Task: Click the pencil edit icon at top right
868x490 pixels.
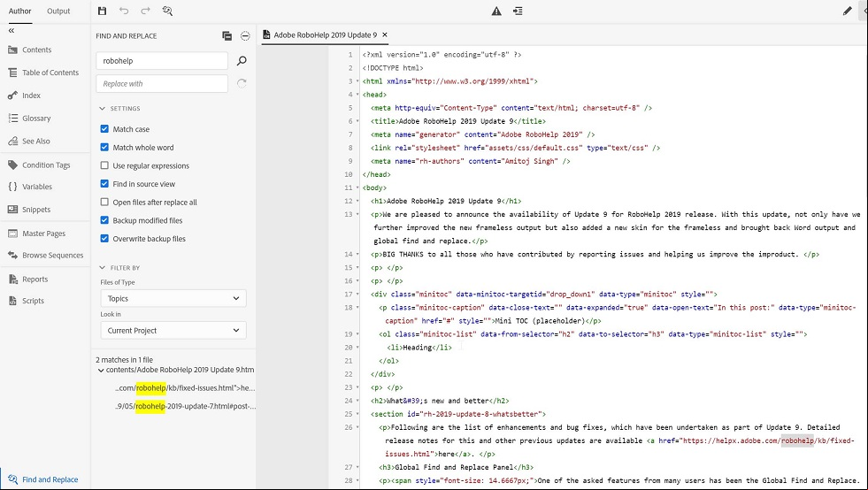Action: click(x=847, y=11)
